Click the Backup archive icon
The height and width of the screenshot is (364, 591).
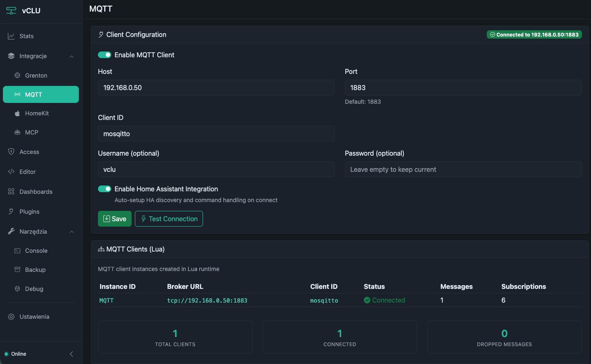pyautogui.click(x=17, y=270)
